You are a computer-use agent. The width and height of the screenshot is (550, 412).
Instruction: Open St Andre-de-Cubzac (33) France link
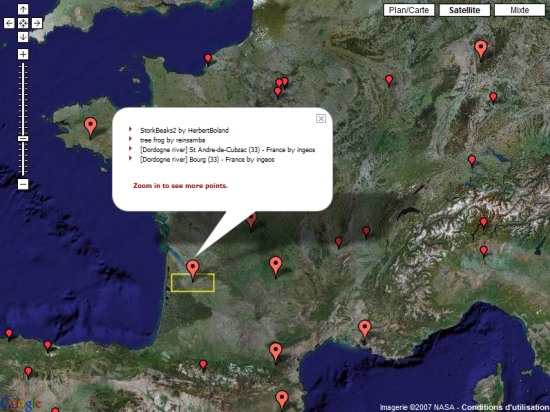(227, 150)
